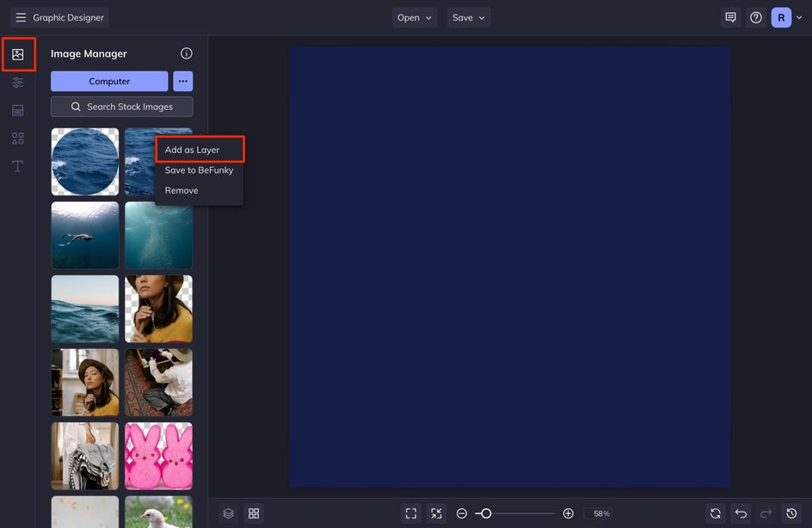Select the underwater swimmer thumbnail
This screenshot has width=812, height=528.
pos(85,235)
